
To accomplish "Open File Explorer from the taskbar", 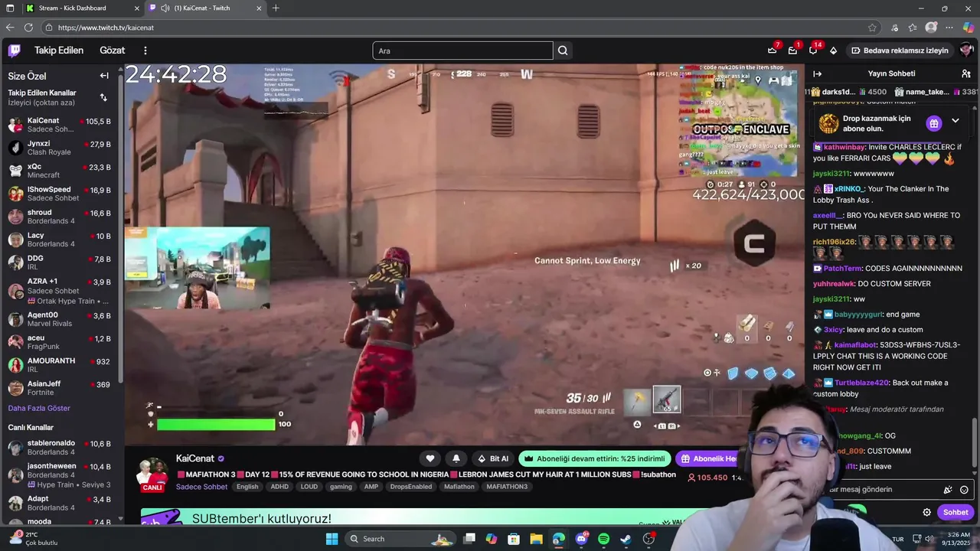I will pos(536,539).
